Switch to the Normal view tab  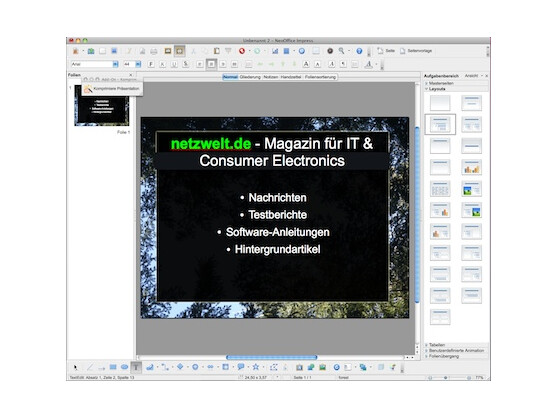click(230, 77)
